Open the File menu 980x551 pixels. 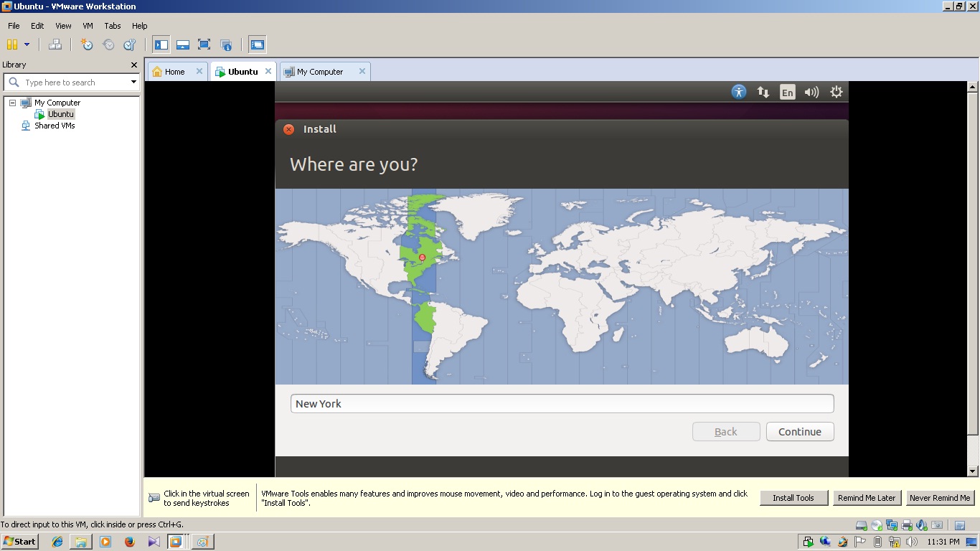[14, 26]
